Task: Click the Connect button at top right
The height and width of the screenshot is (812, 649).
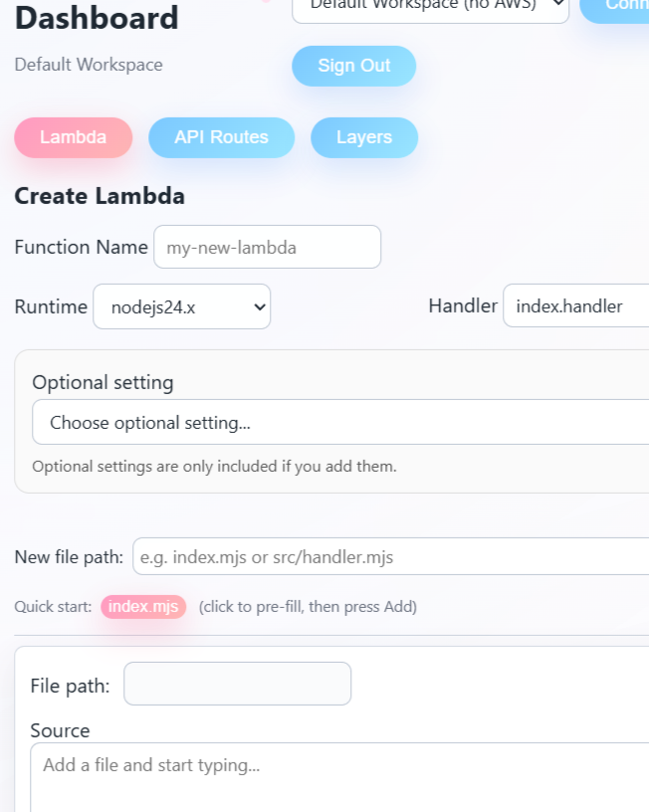Action: click(627, 8)
